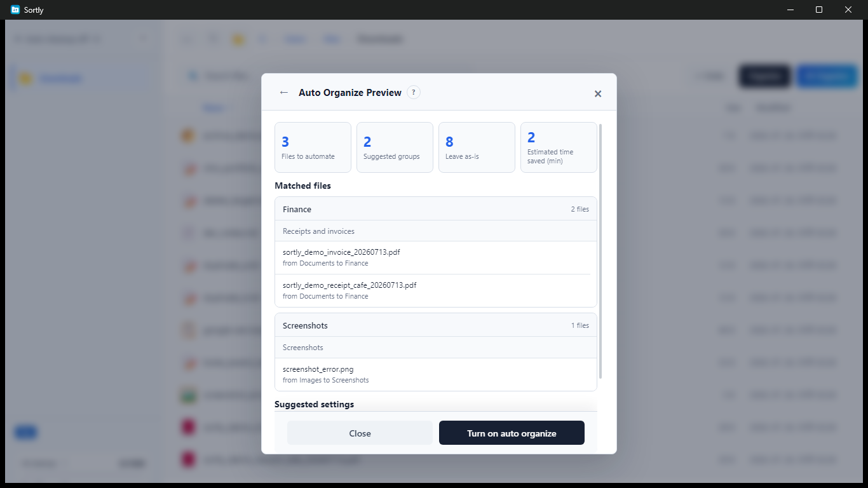Click the Sortly app icon in title bar
Image resolution: width=868 pixels, height=488 pixels.
point(15,10)
